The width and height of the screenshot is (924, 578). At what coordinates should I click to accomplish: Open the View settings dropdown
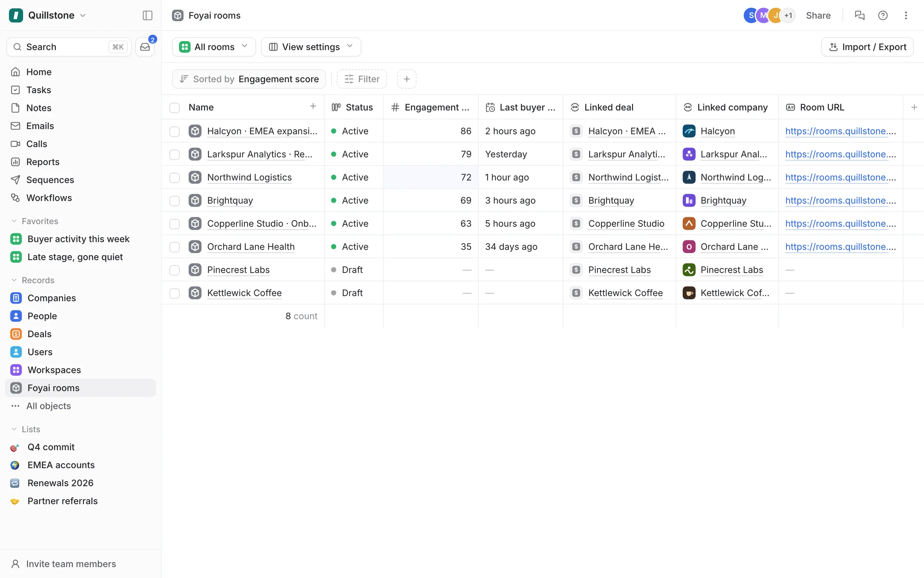[x=311, y=47]
